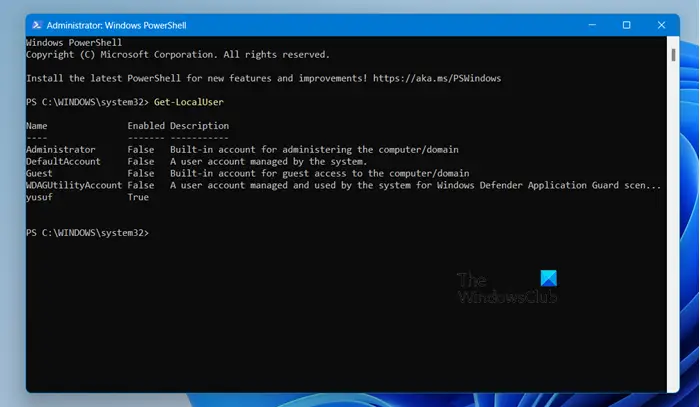Viewport: 700px width, 407px height.
Task: Click the Windows Defender Application Guard description
Action: (x=415, y=185)
